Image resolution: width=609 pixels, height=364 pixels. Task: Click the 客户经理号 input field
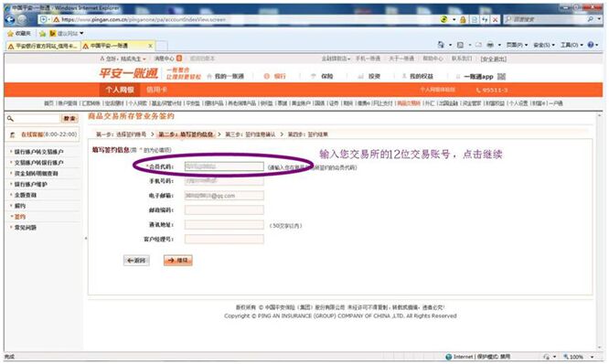(224, 240)
